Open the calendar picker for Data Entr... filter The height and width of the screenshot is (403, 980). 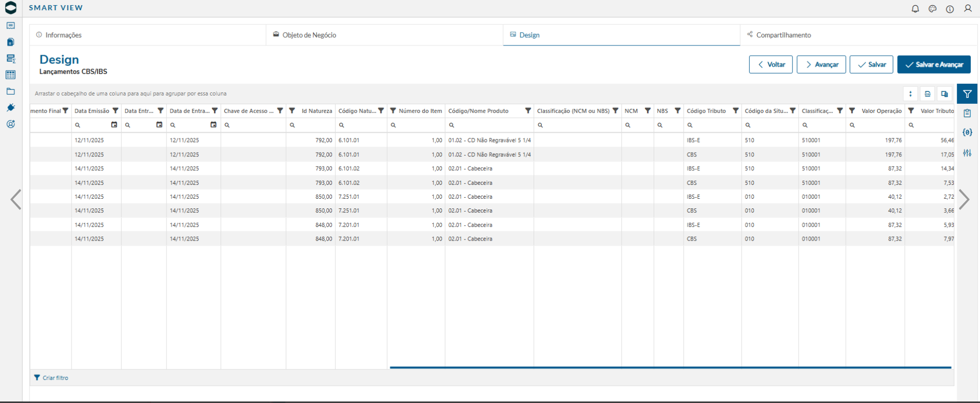[159, 125]
